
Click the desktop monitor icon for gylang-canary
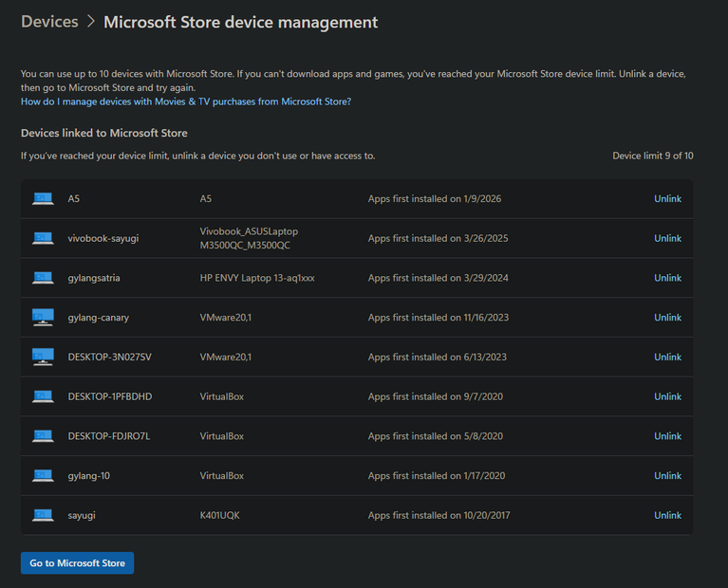click(x=43, y=318)
